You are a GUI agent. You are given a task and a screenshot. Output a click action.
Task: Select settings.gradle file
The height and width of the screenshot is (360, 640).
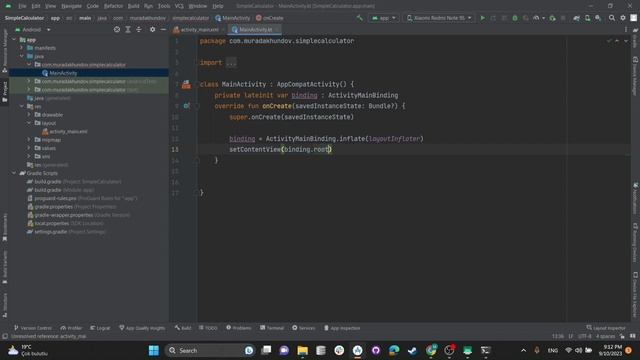tap(51, 231)
